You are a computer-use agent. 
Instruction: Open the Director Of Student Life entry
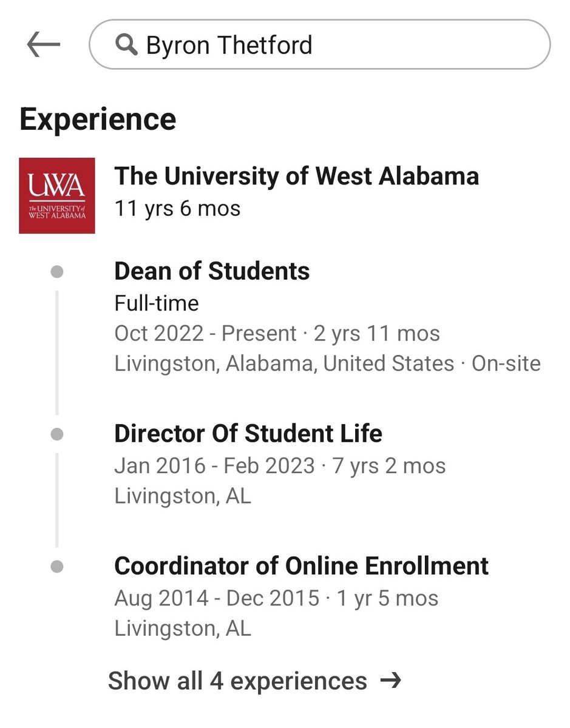[248, 434]
